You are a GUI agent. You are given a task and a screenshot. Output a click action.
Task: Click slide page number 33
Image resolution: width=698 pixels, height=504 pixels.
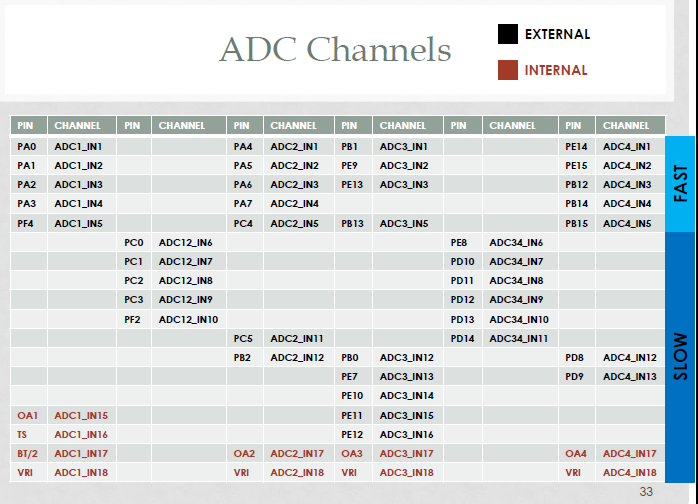pyautogui.click(x=646, y=492)
